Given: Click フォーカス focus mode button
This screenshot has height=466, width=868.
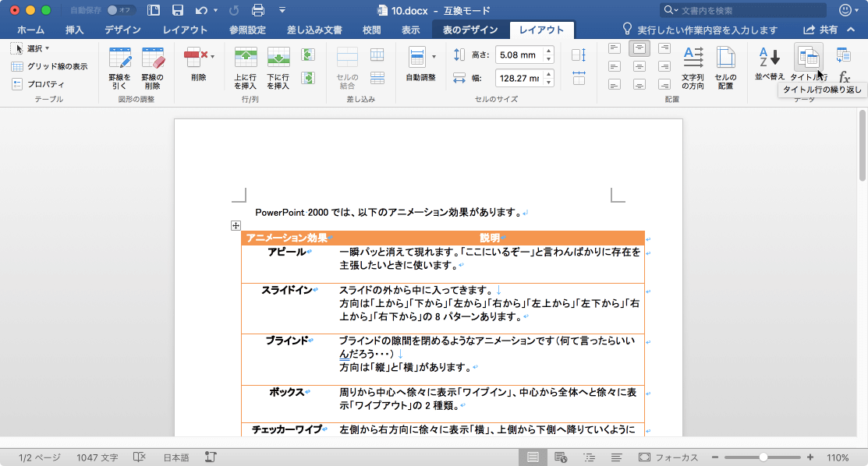Looking at the screenshot, I should pos(668,457).
